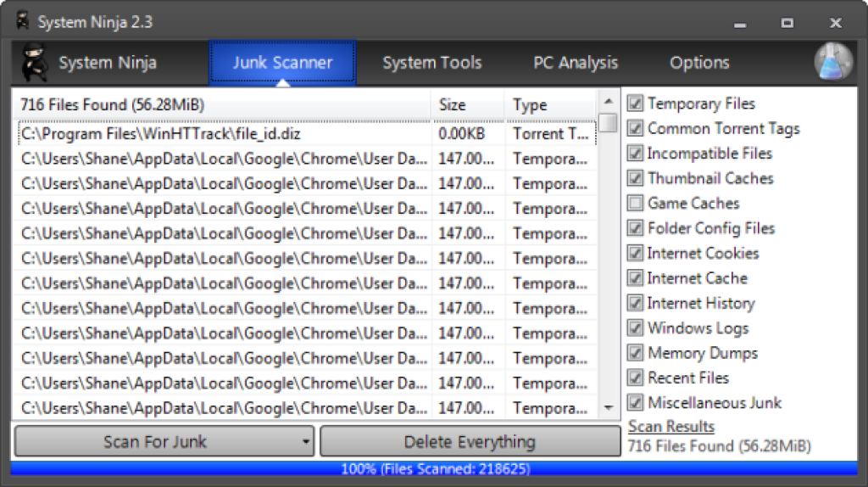Click the small ninja icon in the title bar
The image size is (868, 487).
click(x=23, y=21)
